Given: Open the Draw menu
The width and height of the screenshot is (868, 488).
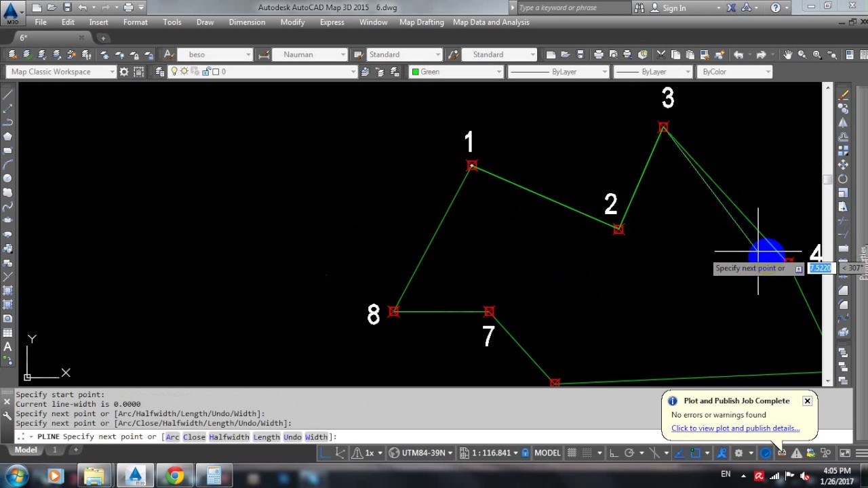Looking at the screenshot, I should click(205, 22).
